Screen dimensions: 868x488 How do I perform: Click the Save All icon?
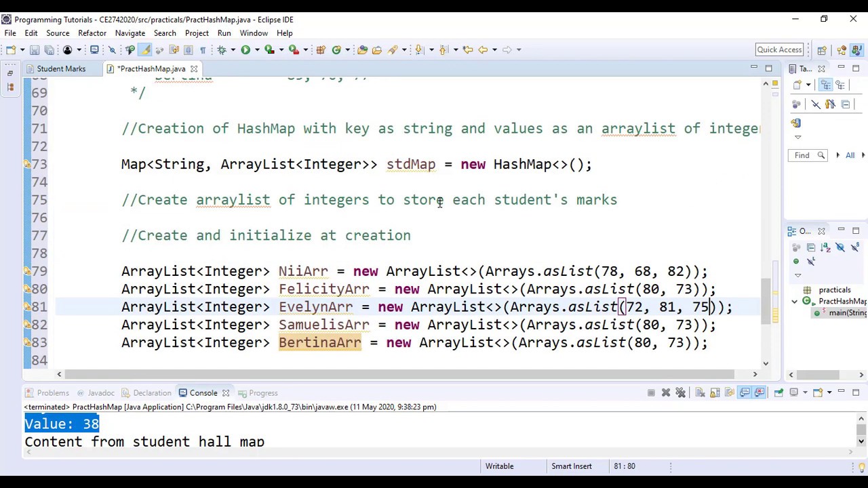(x=49, y=49)
